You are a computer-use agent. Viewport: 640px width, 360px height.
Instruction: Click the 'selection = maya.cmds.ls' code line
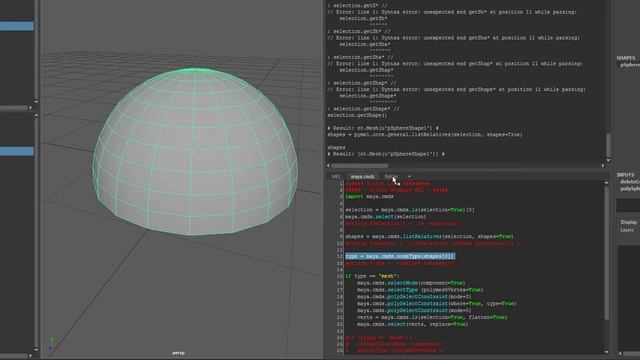[410, 210]
